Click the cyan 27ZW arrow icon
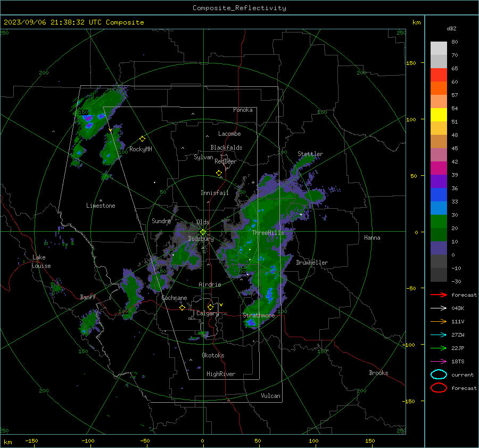 (x=439, y=335)
